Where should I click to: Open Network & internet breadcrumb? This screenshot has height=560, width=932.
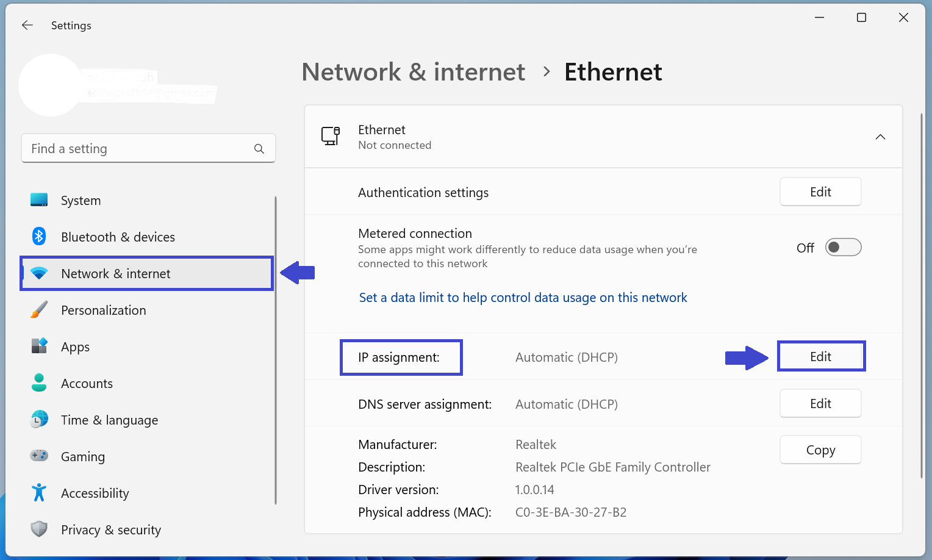click(413, 72)
